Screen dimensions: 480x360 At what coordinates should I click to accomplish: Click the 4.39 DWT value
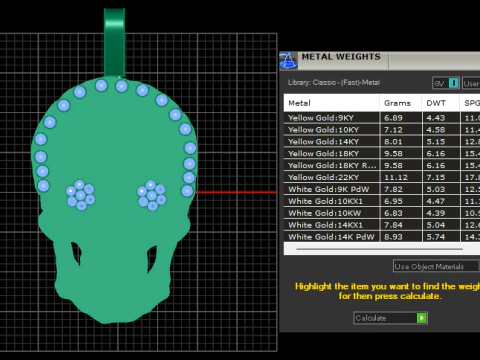(x=436, y=213)
